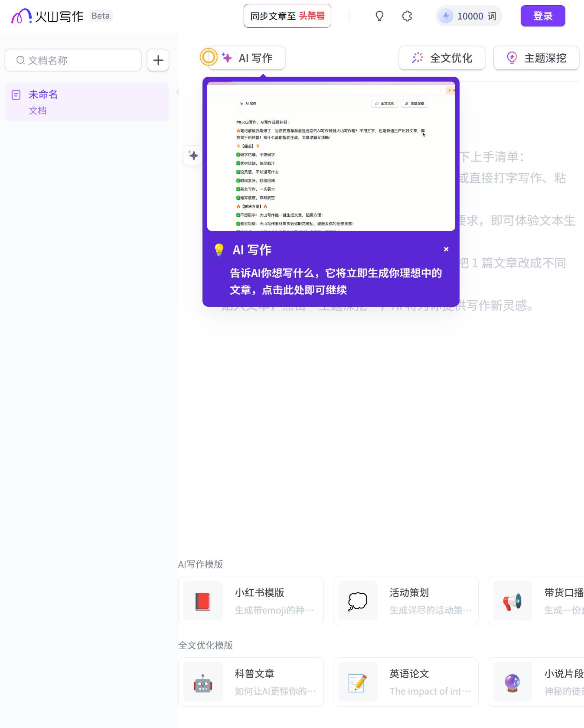The height and width of the screenshot is (728, 584).
Task: Click the 登录 login button
Action: 543,16
